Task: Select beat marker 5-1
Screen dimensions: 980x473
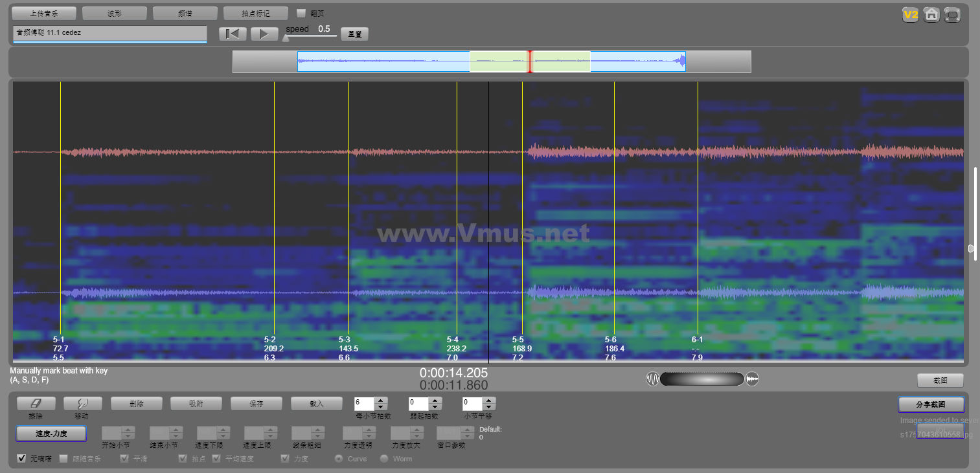Action: pos(59,339)
